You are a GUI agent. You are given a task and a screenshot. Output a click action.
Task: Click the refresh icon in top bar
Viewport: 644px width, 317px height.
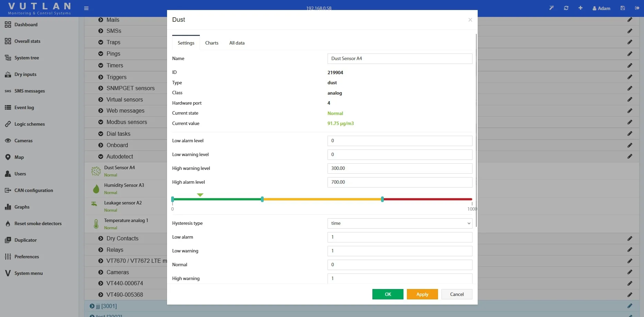click(x=566, y=8)
